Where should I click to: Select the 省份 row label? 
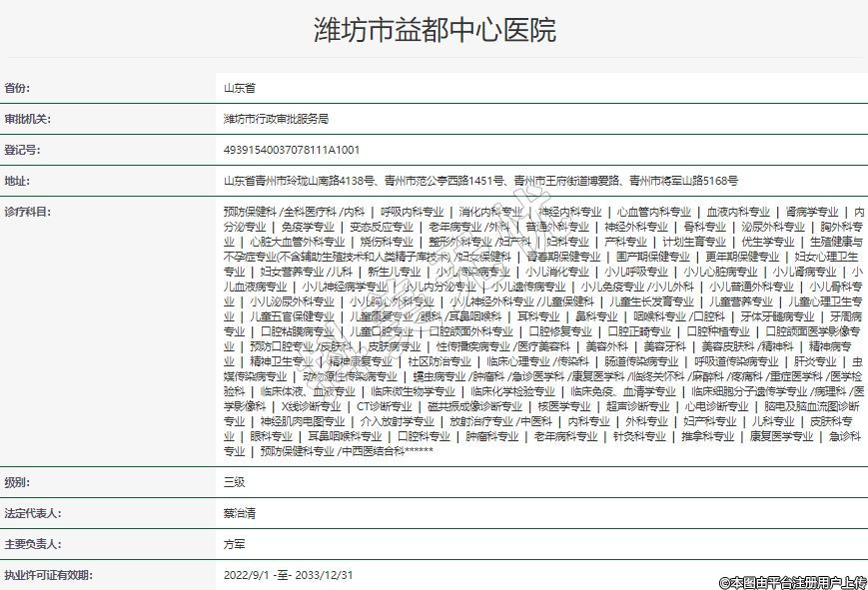18,88
